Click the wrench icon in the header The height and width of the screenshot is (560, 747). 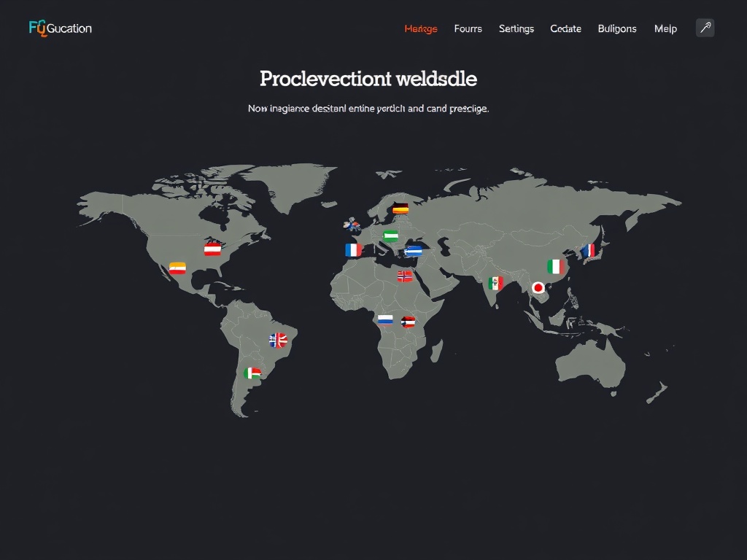click(705, 28)
